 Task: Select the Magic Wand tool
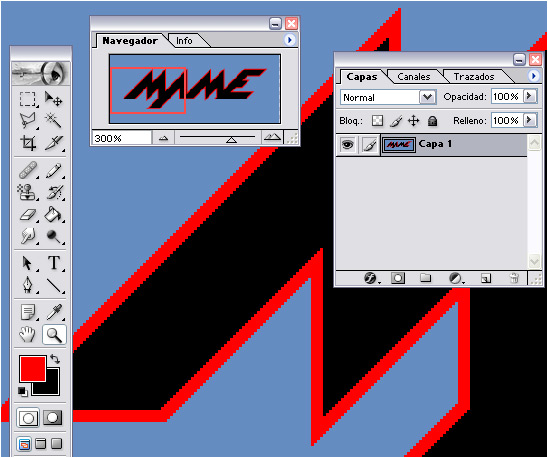click(53, 121)
